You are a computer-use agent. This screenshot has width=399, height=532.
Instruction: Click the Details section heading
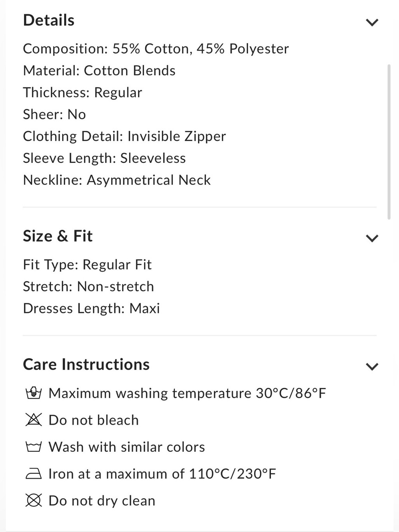tap(49, 20)
